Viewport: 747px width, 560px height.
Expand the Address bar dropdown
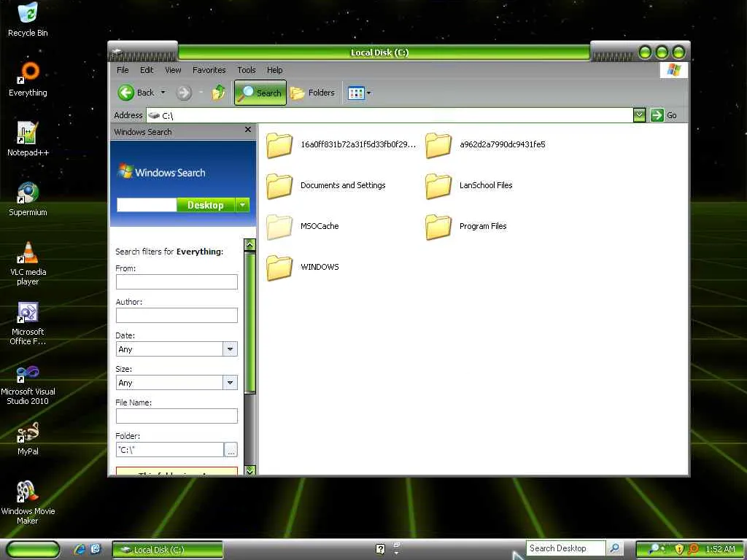click(x=639, y=114)
